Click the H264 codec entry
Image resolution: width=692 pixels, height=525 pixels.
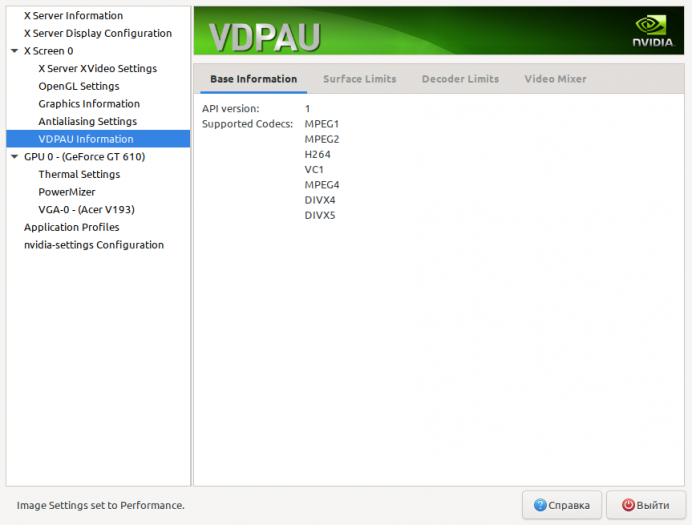coord(317,155)
